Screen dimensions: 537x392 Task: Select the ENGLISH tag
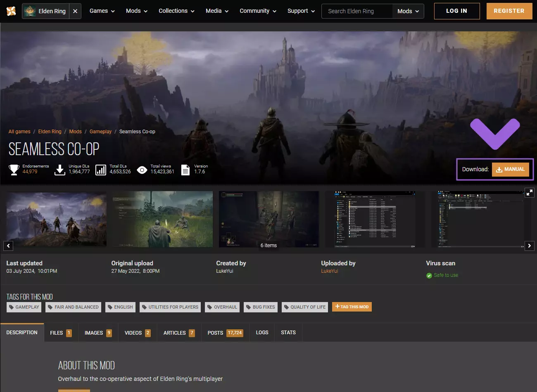[x=120, y=307]
